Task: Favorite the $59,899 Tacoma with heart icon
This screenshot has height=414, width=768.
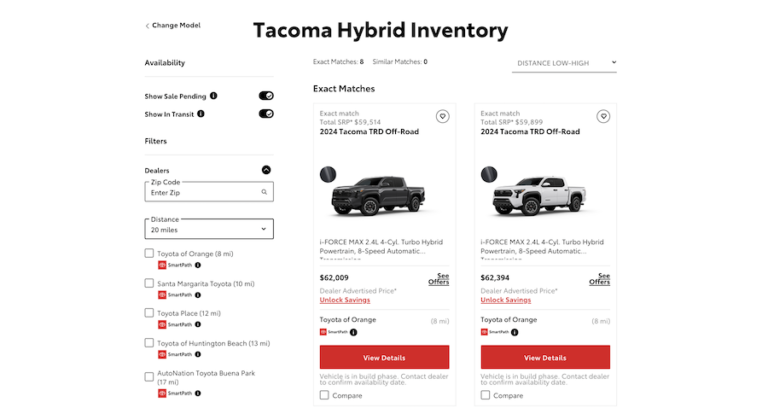Action: (x=603, y=117)
